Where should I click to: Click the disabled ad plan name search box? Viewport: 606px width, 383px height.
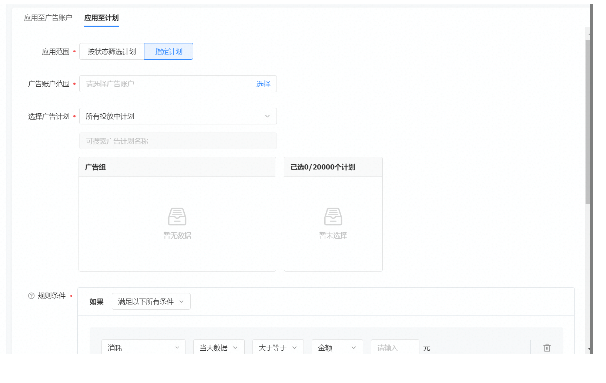coord(178,141)
